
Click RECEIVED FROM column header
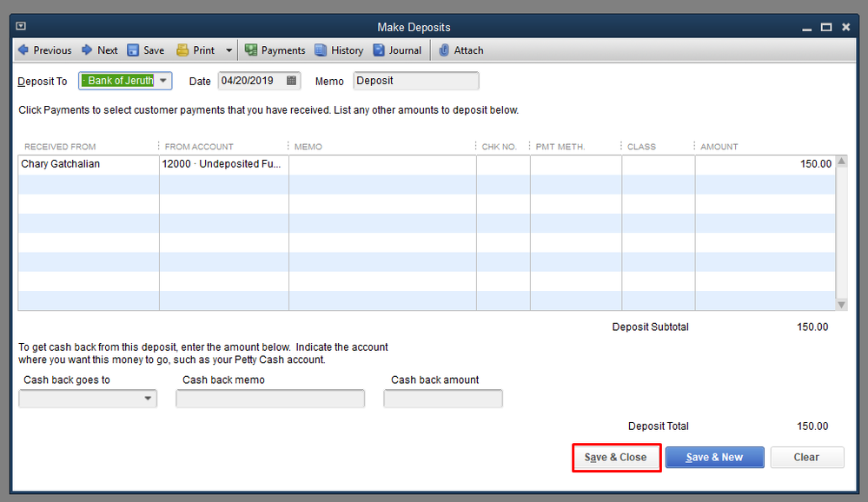pos(60,147)
